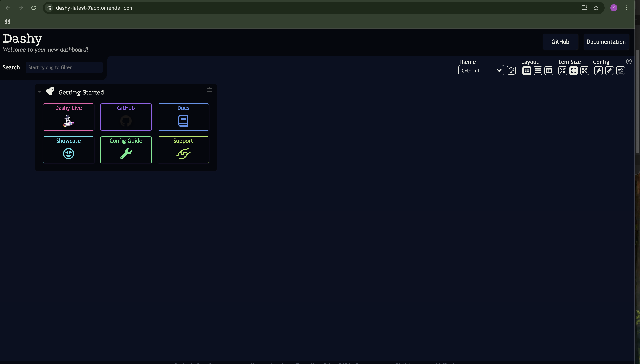Go forward in the browser

coord(21,8)
